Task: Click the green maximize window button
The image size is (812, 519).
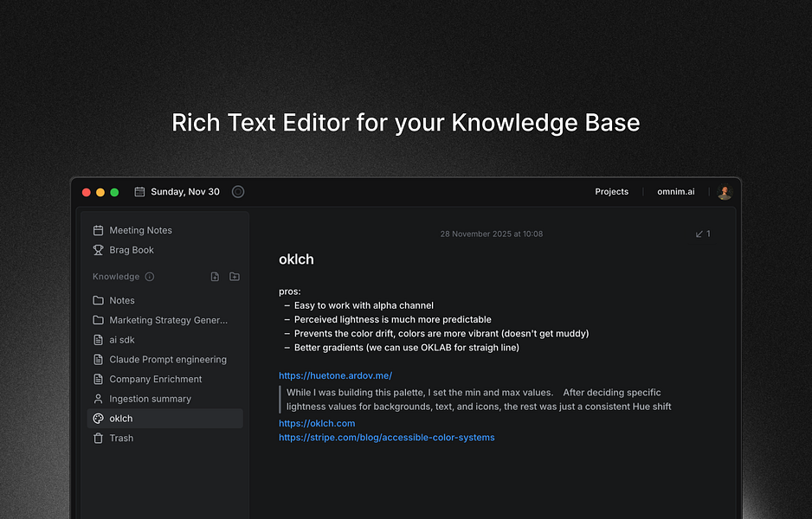Action: pos(114,193)
